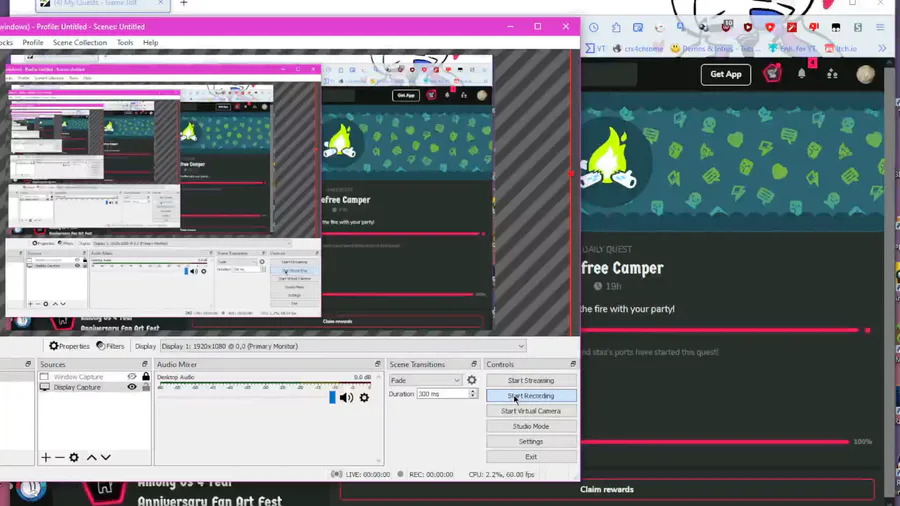Open source Properties in OBS toolbar
Image resolution: width=900 pixels, height=506 pixels.
(69, 346)
